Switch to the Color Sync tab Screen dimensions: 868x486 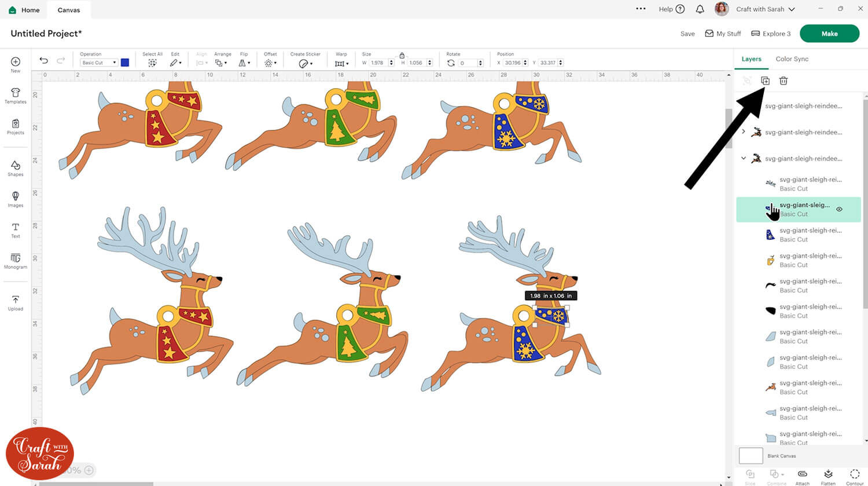792,59
